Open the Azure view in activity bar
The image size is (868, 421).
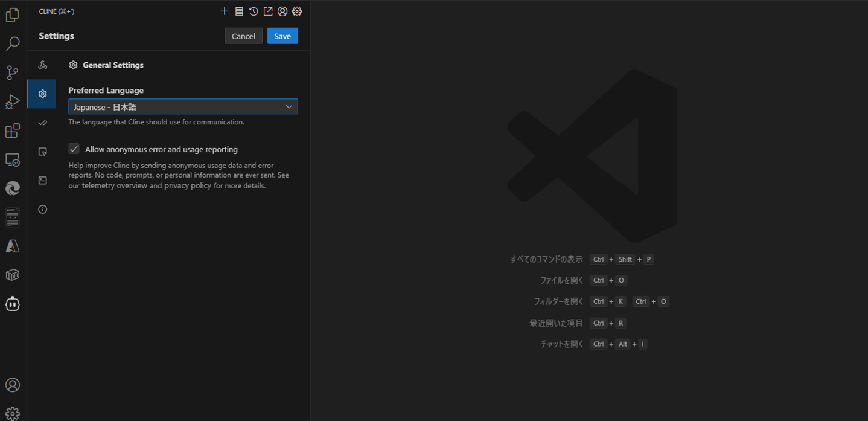[x=12, y=246]
